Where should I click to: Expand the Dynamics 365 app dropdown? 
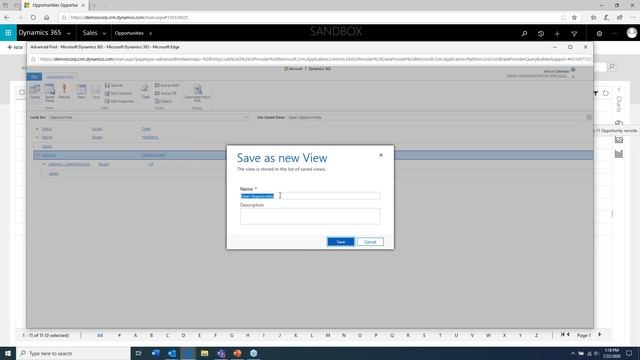(69, 33)
